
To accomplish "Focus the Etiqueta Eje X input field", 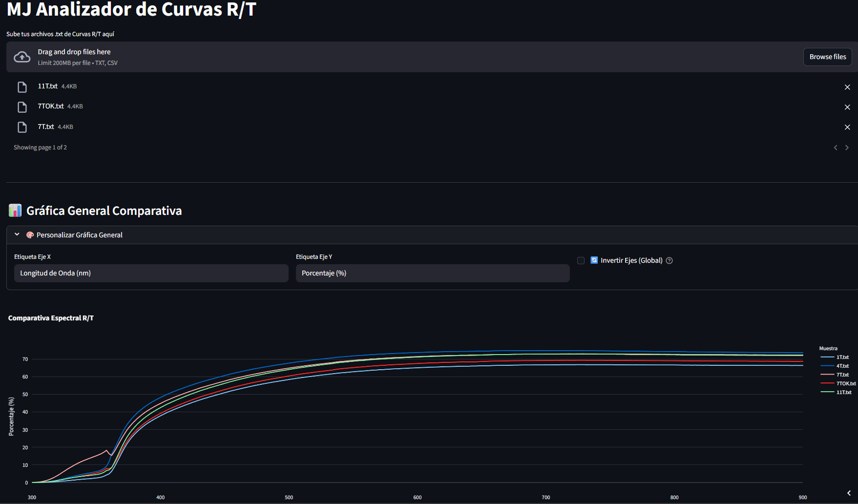I will pyautogui.click(x=151, y=273).
